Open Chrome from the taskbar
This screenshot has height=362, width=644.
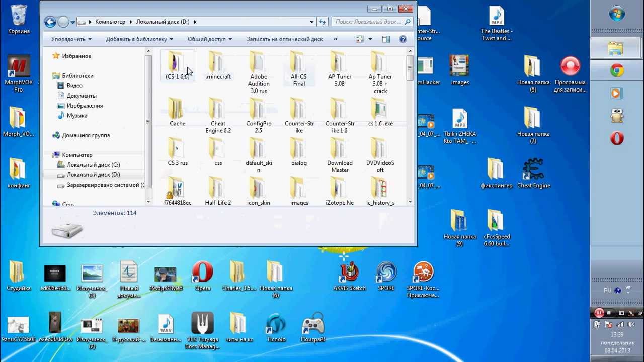pos(617,71)
